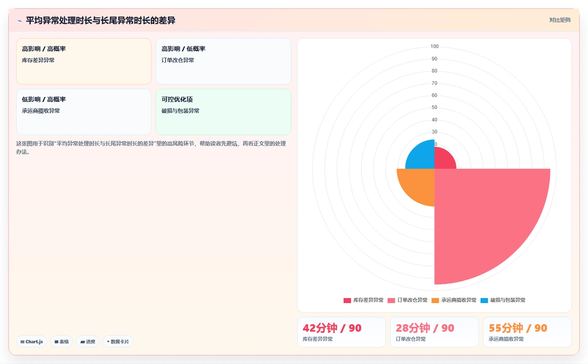Click the blue 破损与包装异常 chart segment
This screenshot has height=364, width=588.
pos(422,157)
